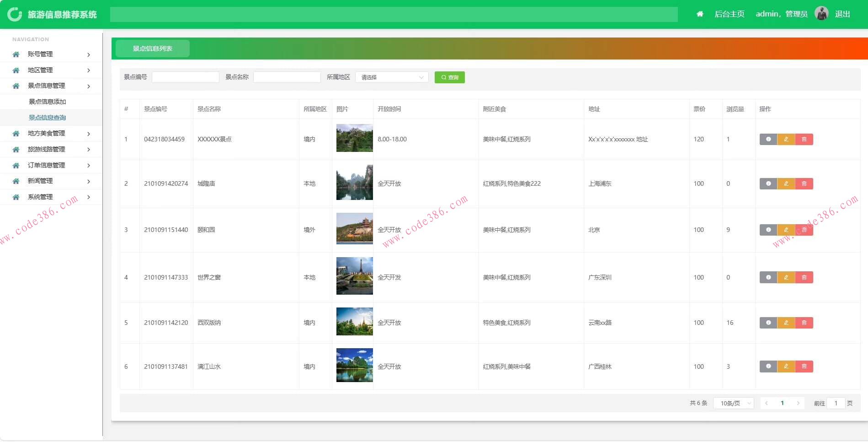The width and height of the screenshot is (868, 442).
Task: Click the 漓江山水 thumbnail image
Action: [354, 365]
